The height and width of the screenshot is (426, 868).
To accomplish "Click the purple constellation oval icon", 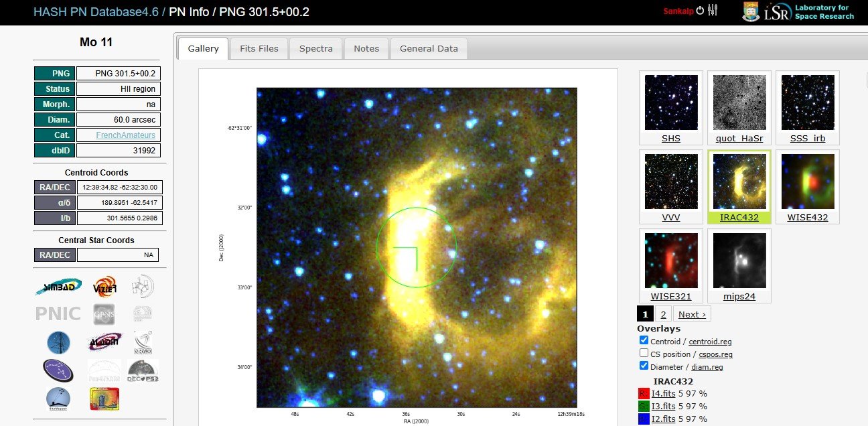I will click(x=58, y=370).
